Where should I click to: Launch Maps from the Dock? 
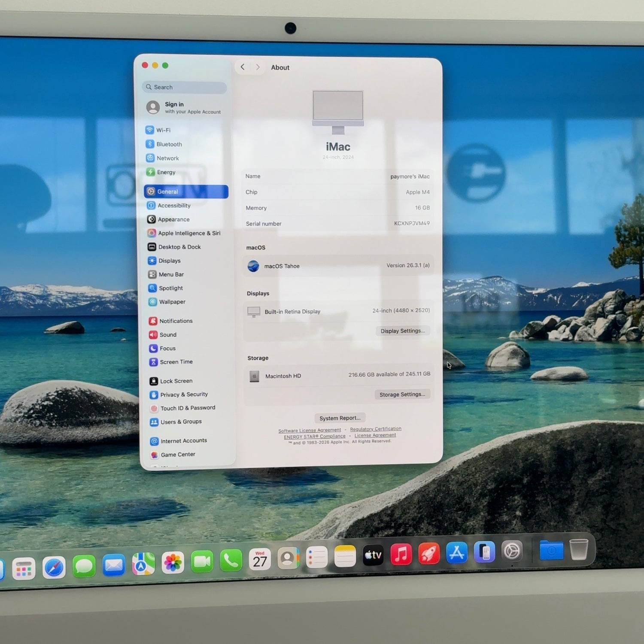(x=143, y=564)
